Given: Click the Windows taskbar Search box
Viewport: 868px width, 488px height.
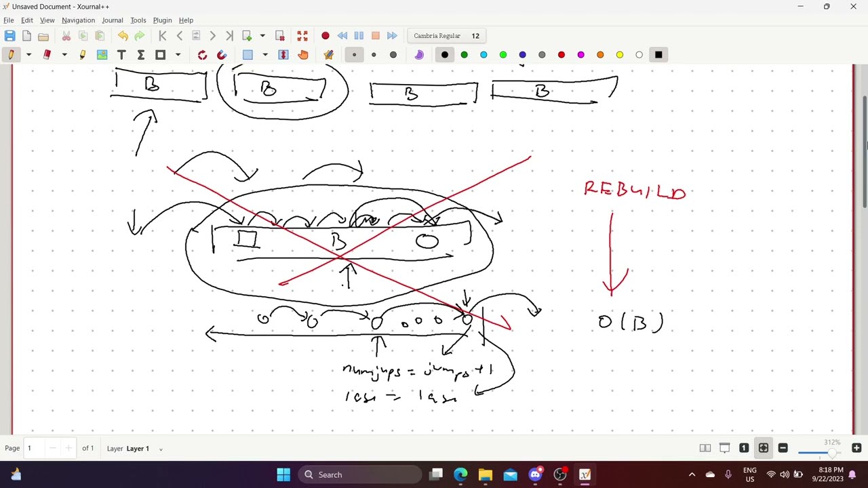Looking at the screenshot, I should click(x=360, y=474).
